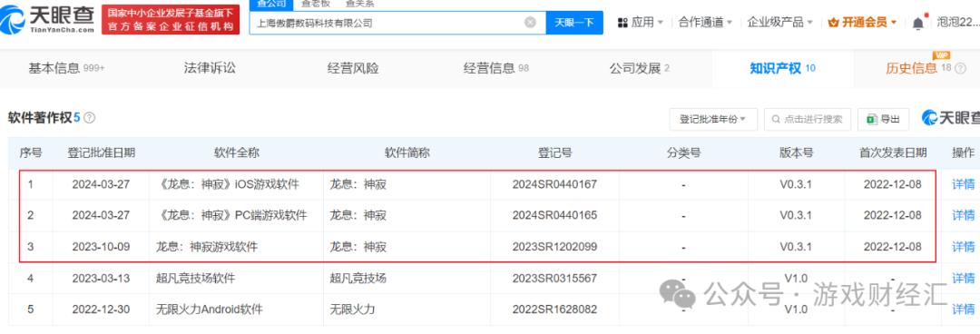Image resolution: width=980 pixels, height=334 pixels.
Task: Click the TianYanCha logo
Action: tap(48, 19)
